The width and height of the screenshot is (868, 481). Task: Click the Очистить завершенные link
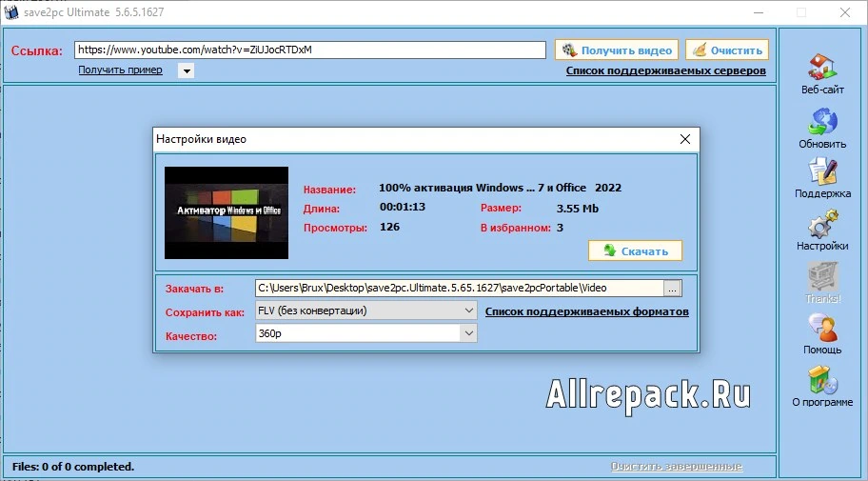point(677,466)
